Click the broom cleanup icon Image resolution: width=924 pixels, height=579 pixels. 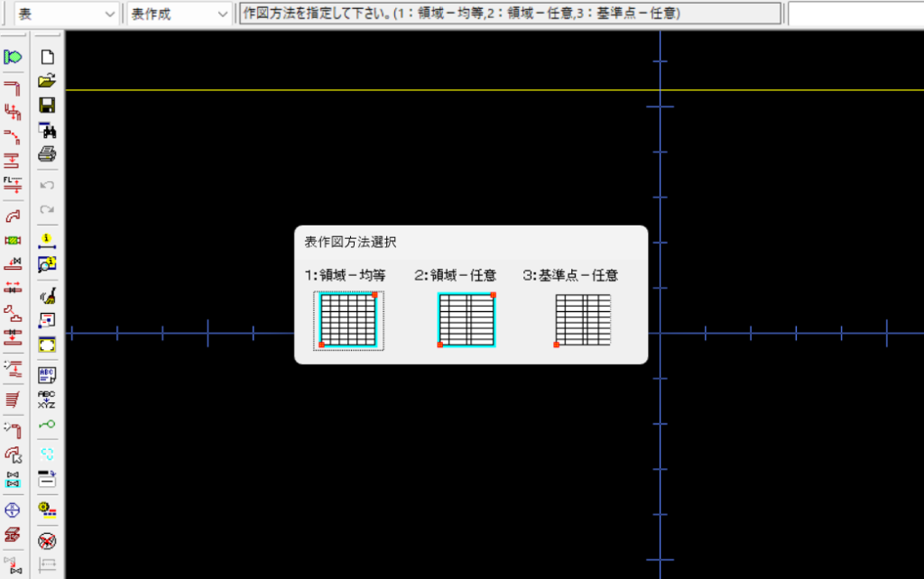tap(47, 295)
